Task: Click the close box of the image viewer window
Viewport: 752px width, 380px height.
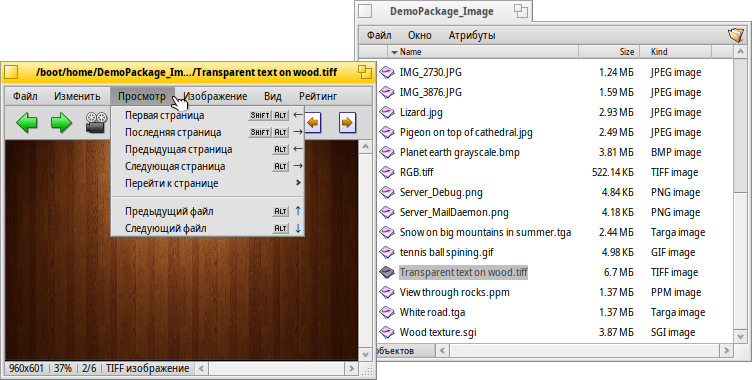Action: pyautogui.click(x=11, y=72)
